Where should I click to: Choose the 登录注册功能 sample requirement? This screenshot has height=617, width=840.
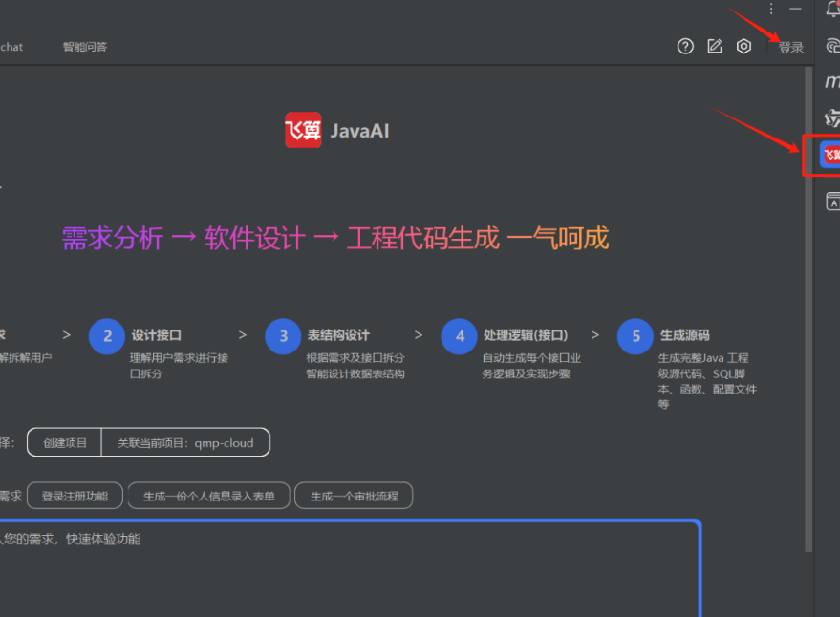click(75, 496)
